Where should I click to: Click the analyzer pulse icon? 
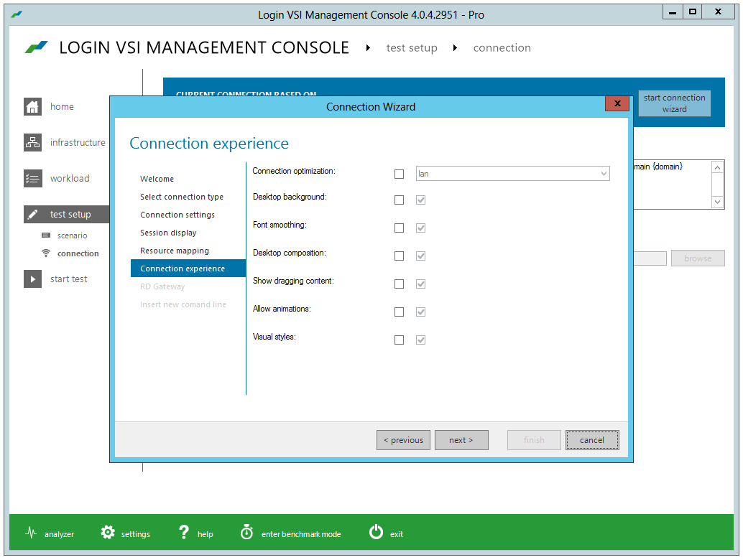point(32,533)
